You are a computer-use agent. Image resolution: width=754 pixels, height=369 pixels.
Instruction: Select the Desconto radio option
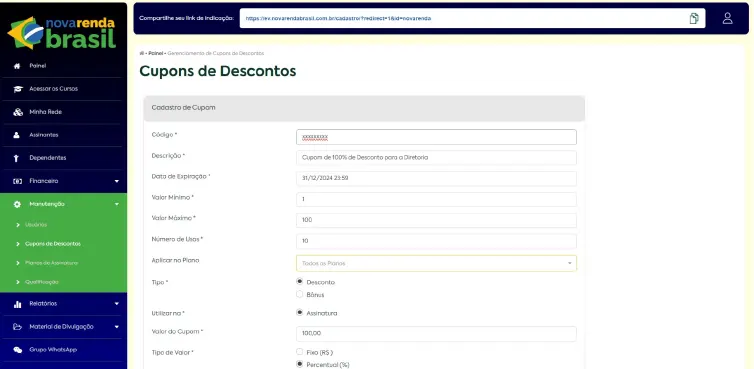click(x=300, y=281)
